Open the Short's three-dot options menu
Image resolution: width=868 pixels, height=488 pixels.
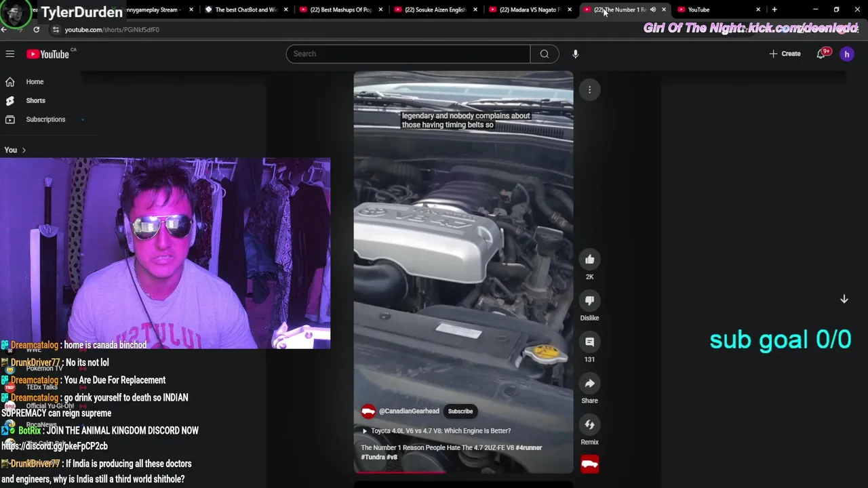coord(589,89)
